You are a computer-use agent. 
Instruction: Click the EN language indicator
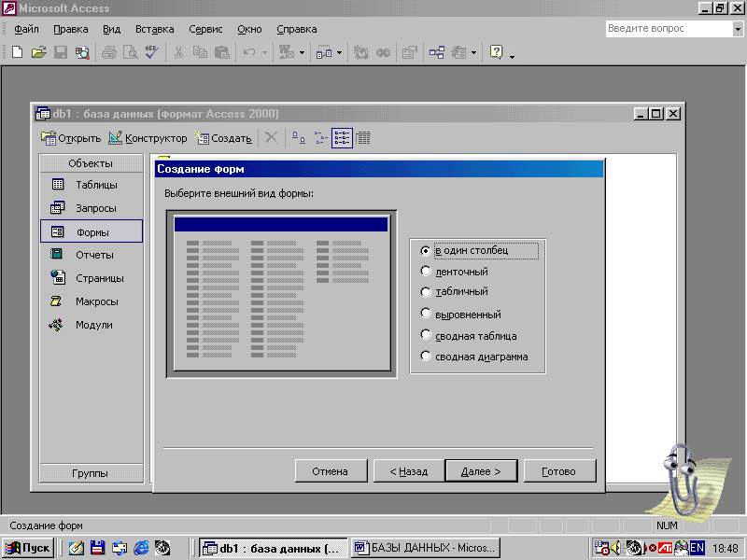[697, 548]
